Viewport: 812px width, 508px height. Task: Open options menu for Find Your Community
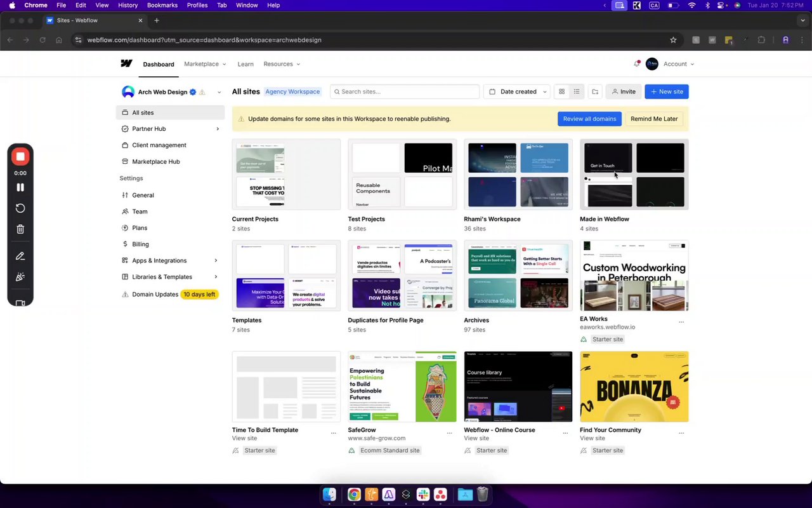click(x=681, y=433)
